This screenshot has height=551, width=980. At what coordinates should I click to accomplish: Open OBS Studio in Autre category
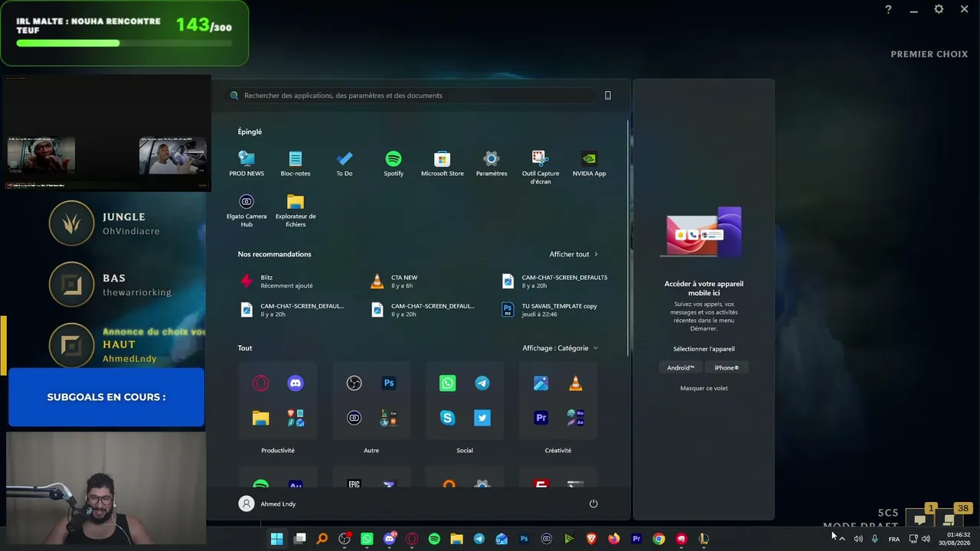point(354,383)
